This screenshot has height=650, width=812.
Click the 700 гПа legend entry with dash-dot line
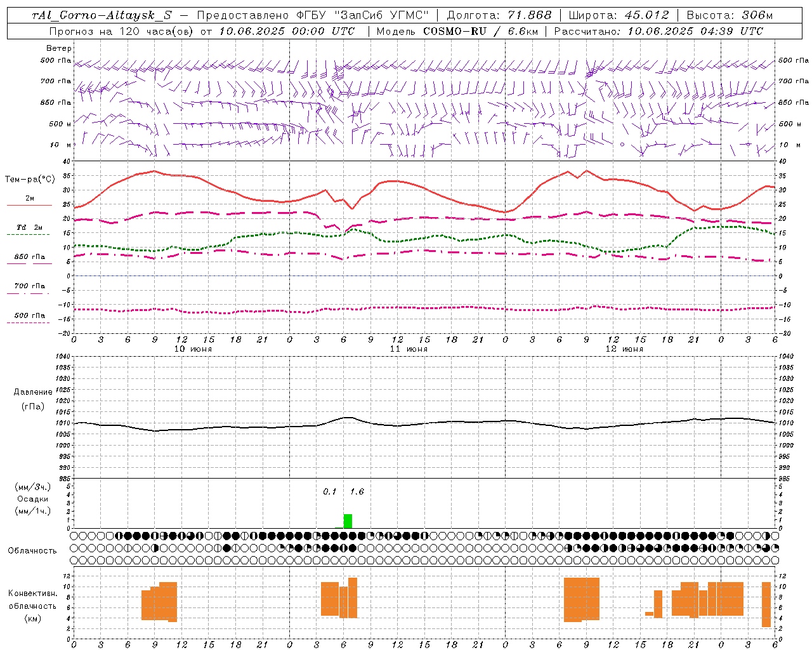click(x=29, y=286)
